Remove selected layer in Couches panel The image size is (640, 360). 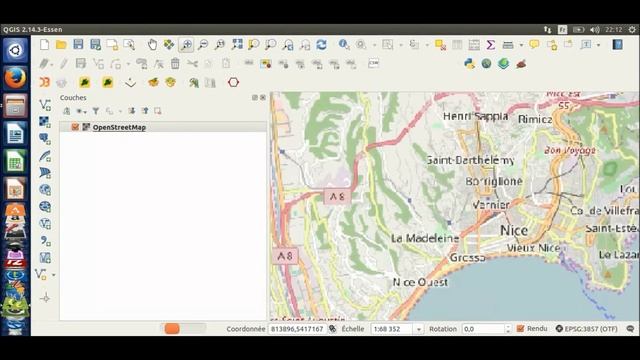point(158,111)
